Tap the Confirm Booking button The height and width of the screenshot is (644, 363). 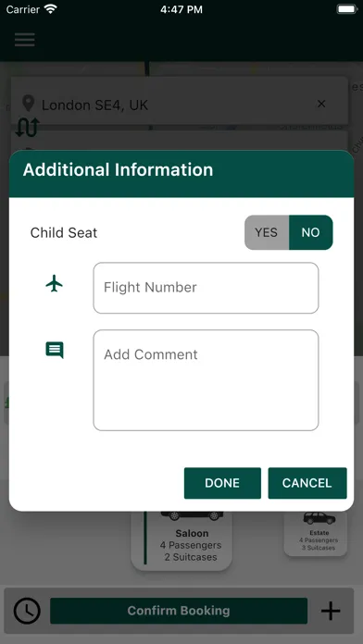(179, 611)
